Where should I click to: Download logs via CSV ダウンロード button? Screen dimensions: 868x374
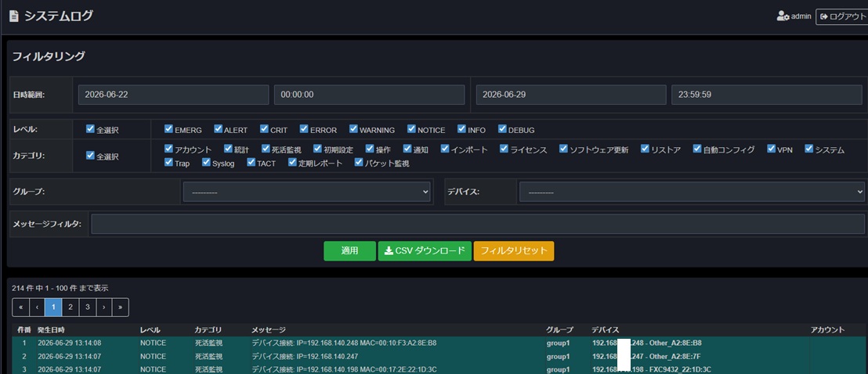(x=425, y=250)
